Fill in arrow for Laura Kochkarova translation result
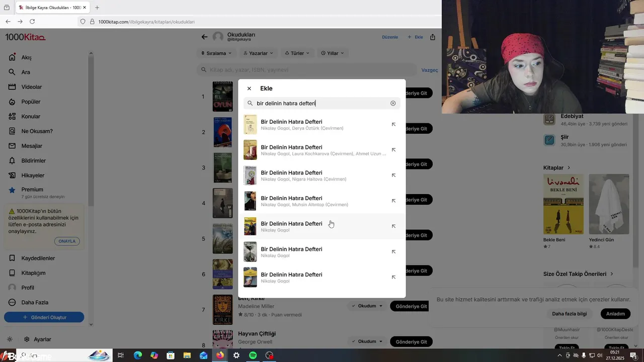Viewport: 644px width, 362px height. pyautogui.click(x=393, y=150)
